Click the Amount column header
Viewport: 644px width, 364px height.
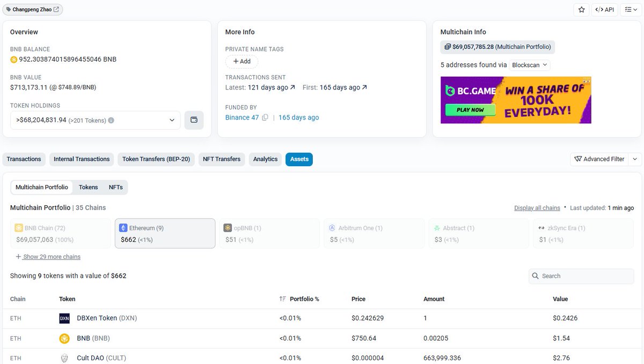tap(434, 299)
